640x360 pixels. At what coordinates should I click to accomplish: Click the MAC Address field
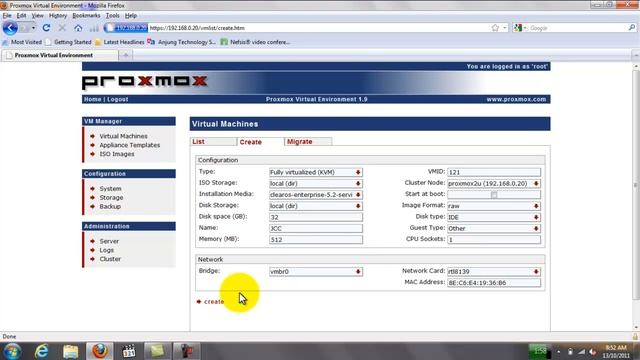(494, 282)
